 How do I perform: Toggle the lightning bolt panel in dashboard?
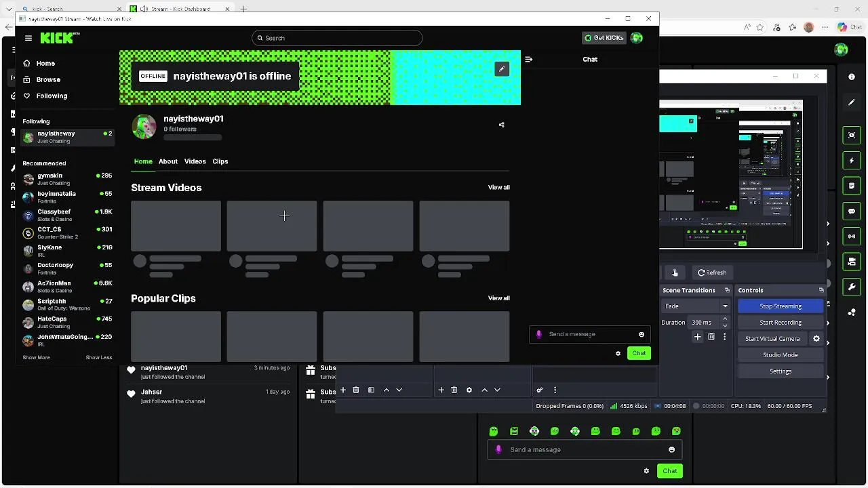pos(852,161)
